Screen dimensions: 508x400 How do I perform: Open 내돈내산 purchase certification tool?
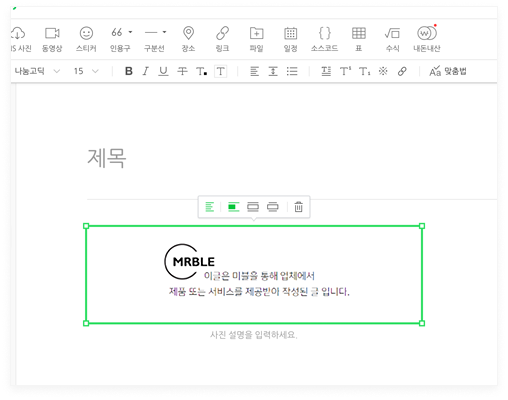(x=427, y=39)
